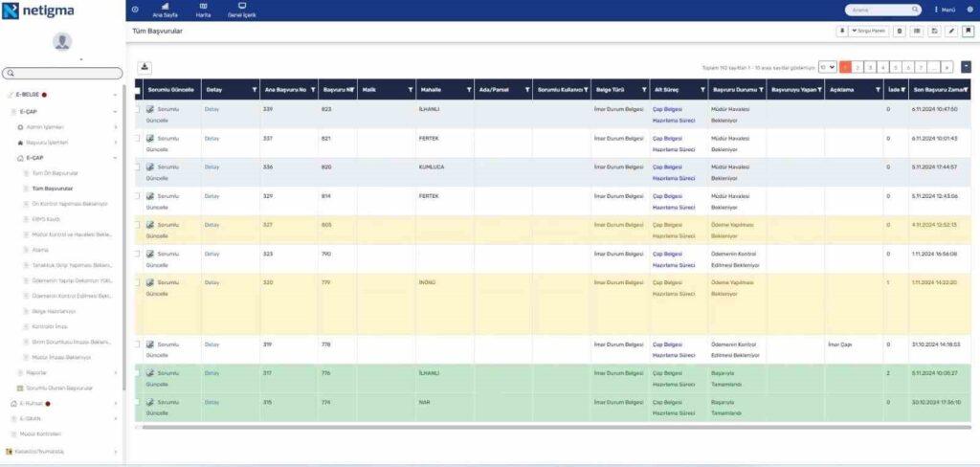Go to page 2 of results
The width and height of the screenshot is (980, 467).
[858, 67]
